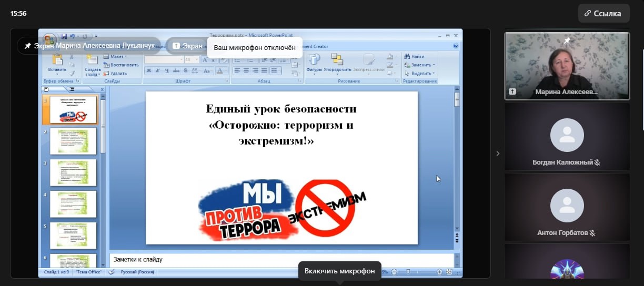
Task: Click the Заметки к слайду notes field
Action: [x=281, y=260]
